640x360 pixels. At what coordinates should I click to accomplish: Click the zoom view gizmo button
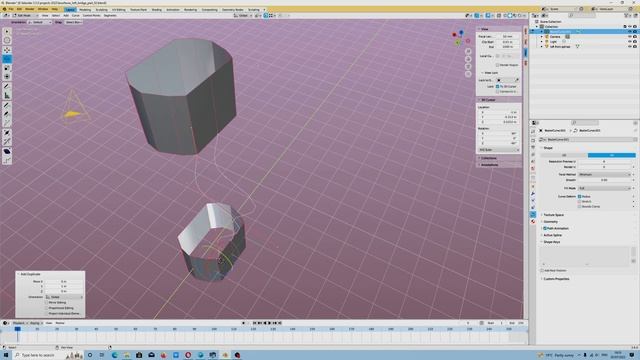click(x=468, y=51)
